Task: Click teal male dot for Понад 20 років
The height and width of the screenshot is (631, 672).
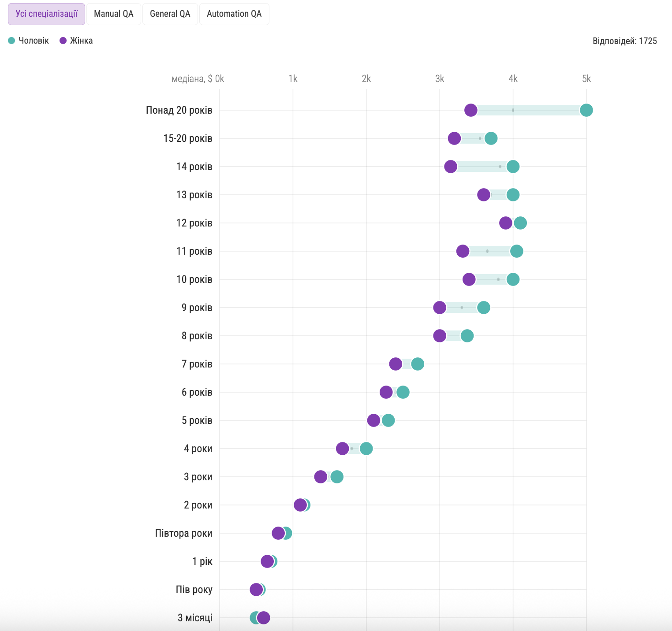Action: click(586, 110)
